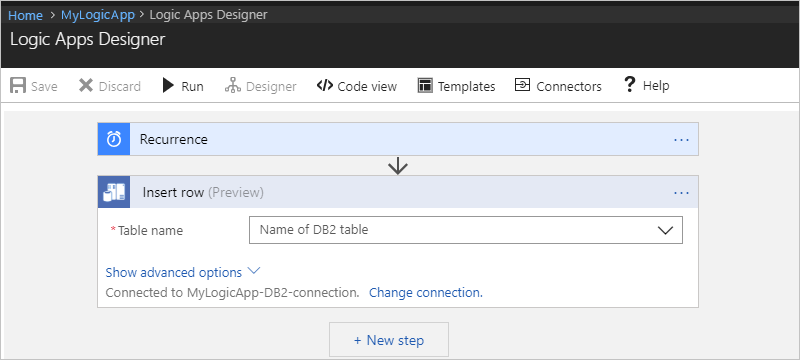Open the MyLogicApp breadcrumb link

(97, 15)
